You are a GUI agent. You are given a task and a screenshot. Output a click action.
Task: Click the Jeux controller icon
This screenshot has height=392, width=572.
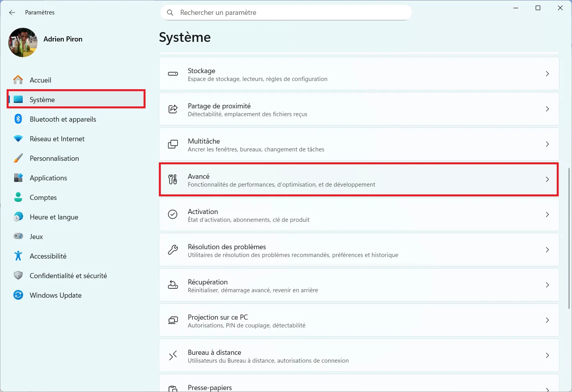(x=18, y=236)
